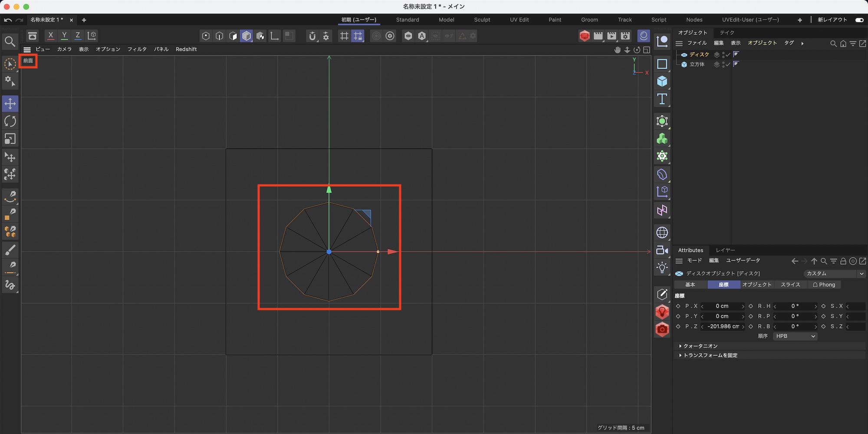Add a Cube primitive from the palette
This screenshot has height=434, width=868.
(662, 82)
